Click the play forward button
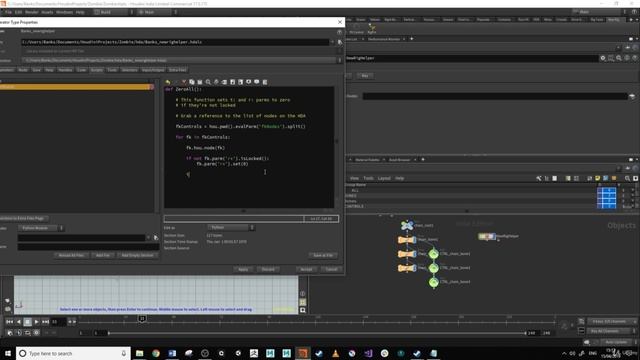This screenshot has width=640, height=360. (x=36, y=322)
